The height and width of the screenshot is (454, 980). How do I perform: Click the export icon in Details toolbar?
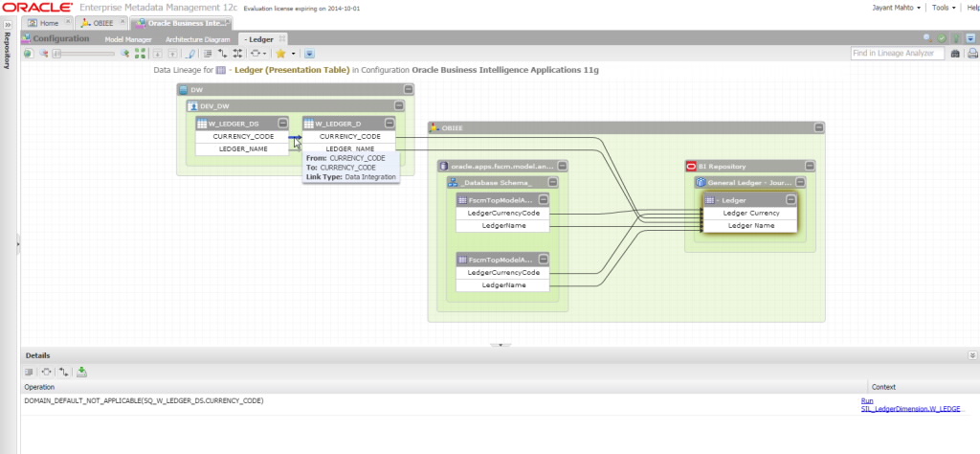click(x=82, y=372)
